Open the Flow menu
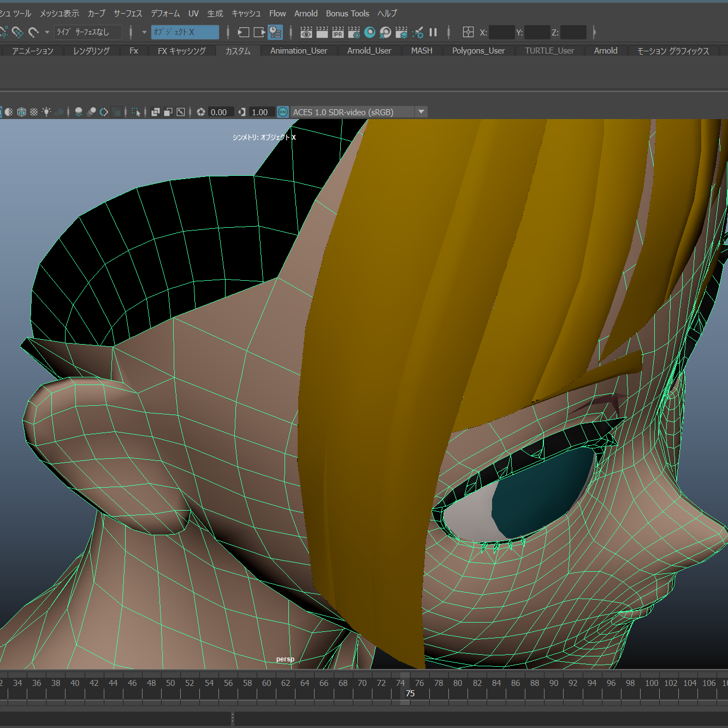Screen dimensions: 728x728 point(277,13)
